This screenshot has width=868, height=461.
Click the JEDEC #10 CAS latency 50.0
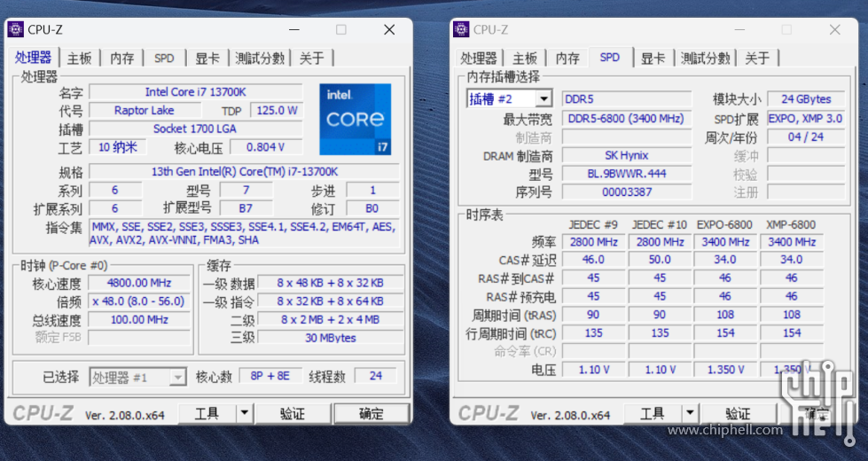(x=660, y=260)
